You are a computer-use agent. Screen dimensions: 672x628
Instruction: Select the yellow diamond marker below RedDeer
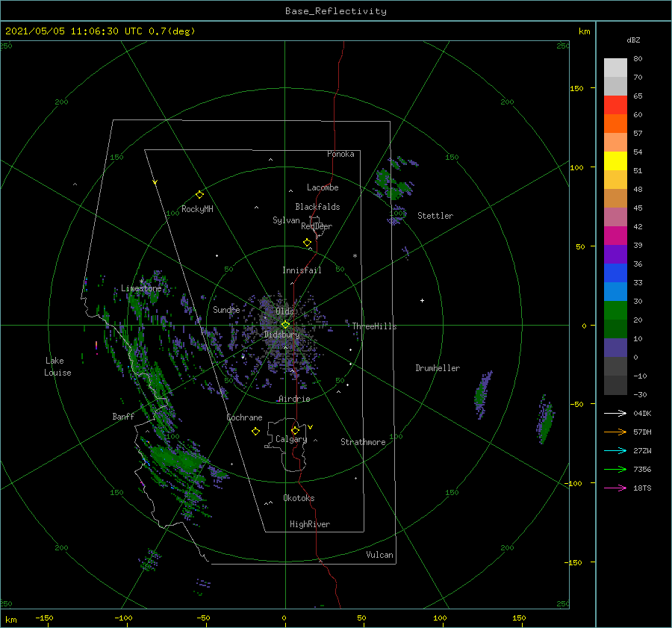307,242
